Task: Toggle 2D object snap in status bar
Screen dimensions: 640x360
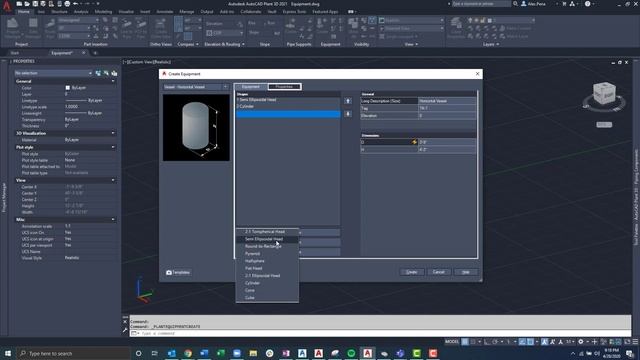Action: [530, 342]
